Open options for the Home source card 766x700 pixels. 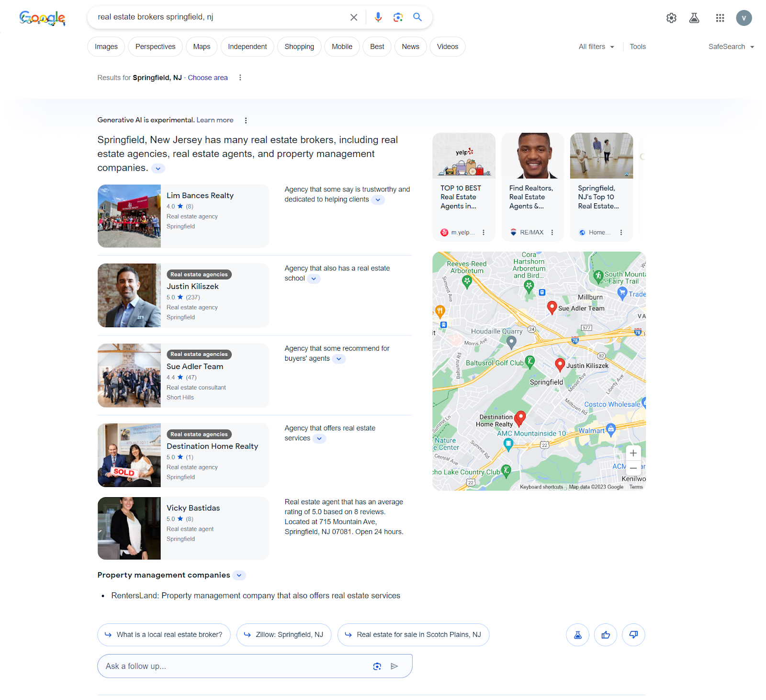621,233
